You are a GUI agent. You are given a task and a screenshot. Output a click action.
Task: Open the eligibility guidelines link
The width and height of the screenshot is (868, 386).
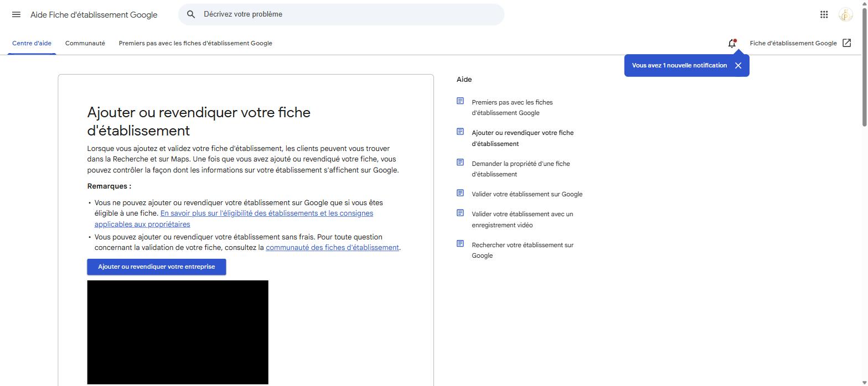pos(234,218)
